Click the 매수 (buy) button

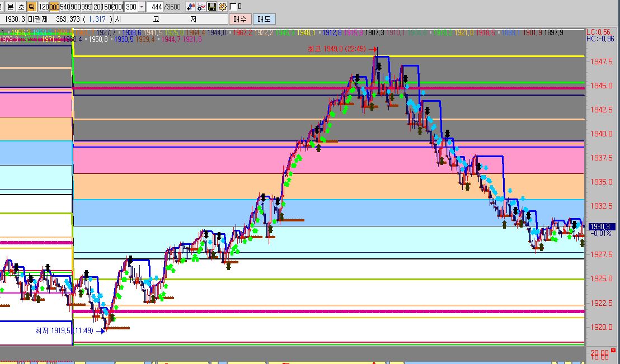pos(239,19)
